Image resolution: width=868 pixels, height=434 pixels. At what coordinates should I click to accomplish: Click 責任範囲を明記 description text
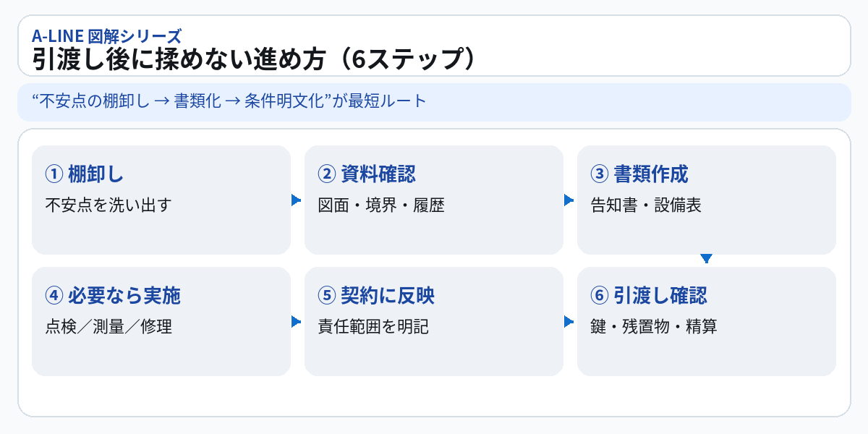click(x=373, y=327)
